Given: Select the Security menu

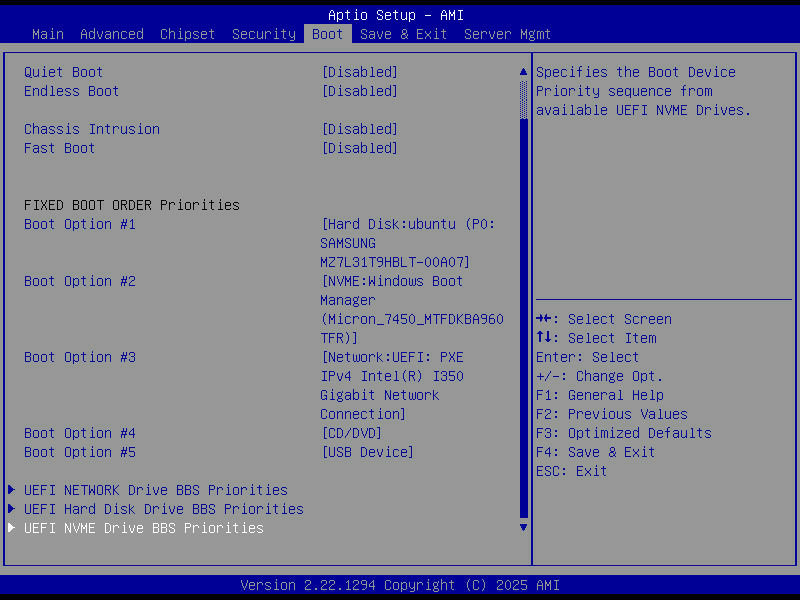Looking at the screenshot, I should point(263,33).
